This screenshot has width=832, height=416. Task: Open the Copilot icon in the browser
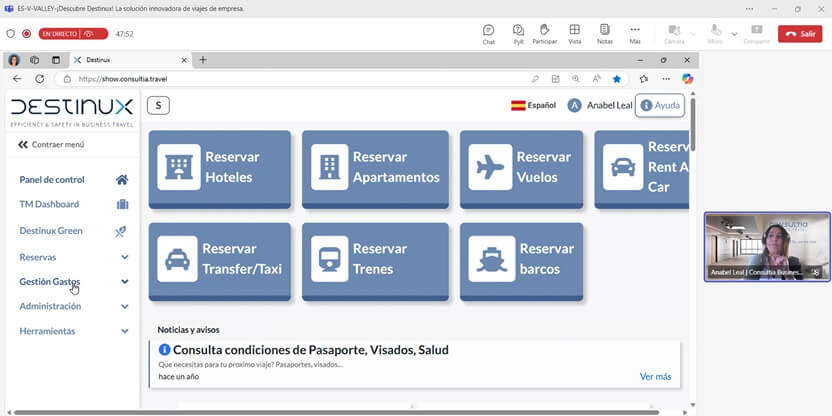coord(688,79)
